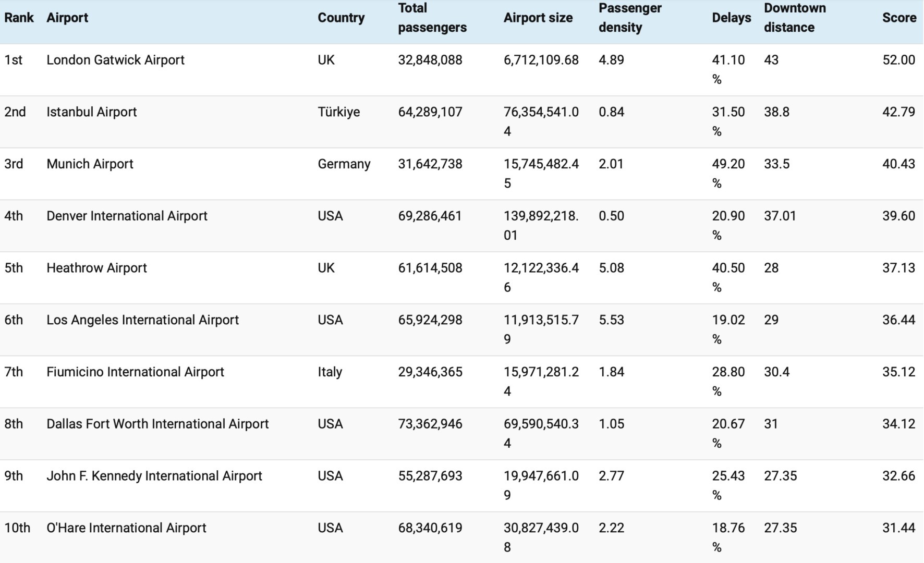
Task: Sort table by Rank column header
Action: tap(19, 18)
